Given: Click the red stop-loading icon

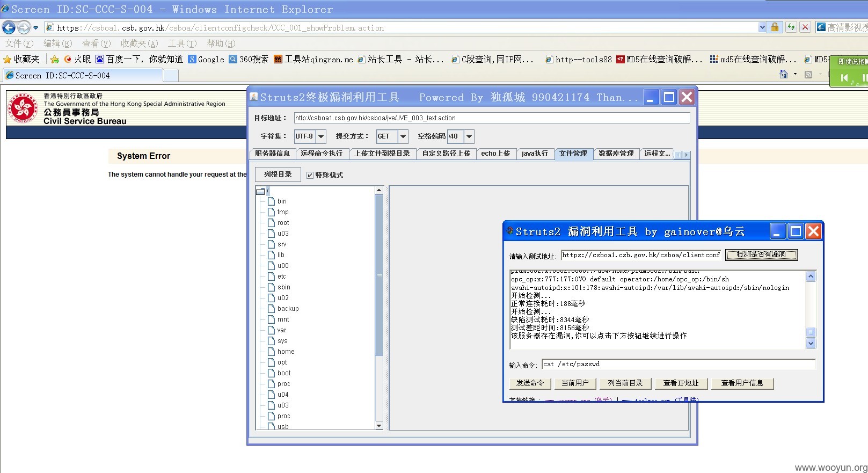Looking at the screenshot, I should (x=805, y=27).
